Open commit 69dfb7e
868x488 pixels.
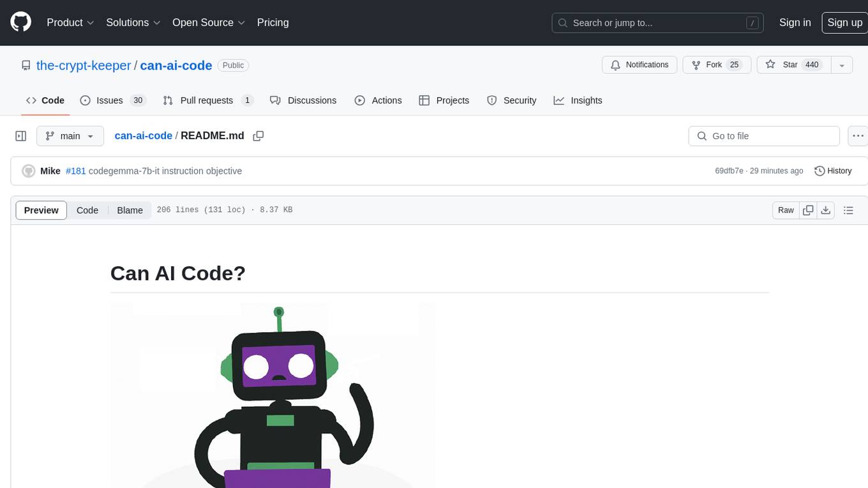pos(729,171)
